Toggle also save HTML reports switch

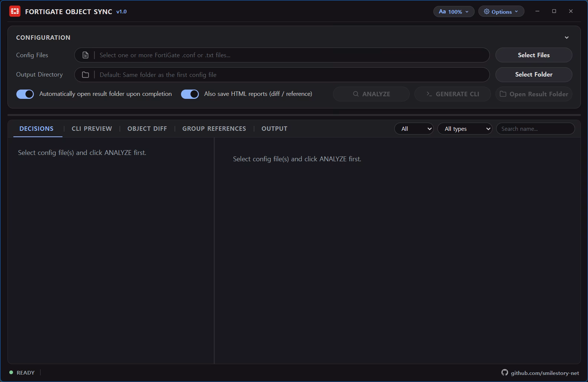(x=190, y=94)
